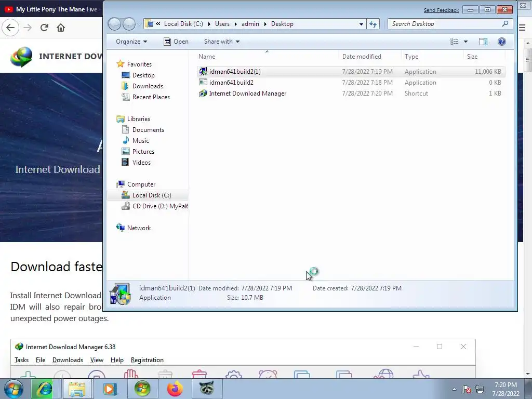Click the admin breadcrumb segment

pyautogui.click(x=250, y=24)
